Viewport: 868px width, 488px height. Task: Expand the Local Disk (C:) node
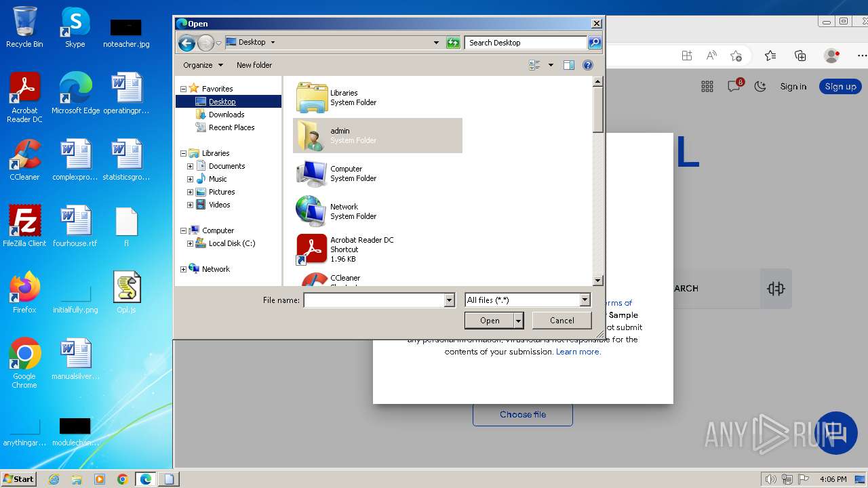(191, 243)
